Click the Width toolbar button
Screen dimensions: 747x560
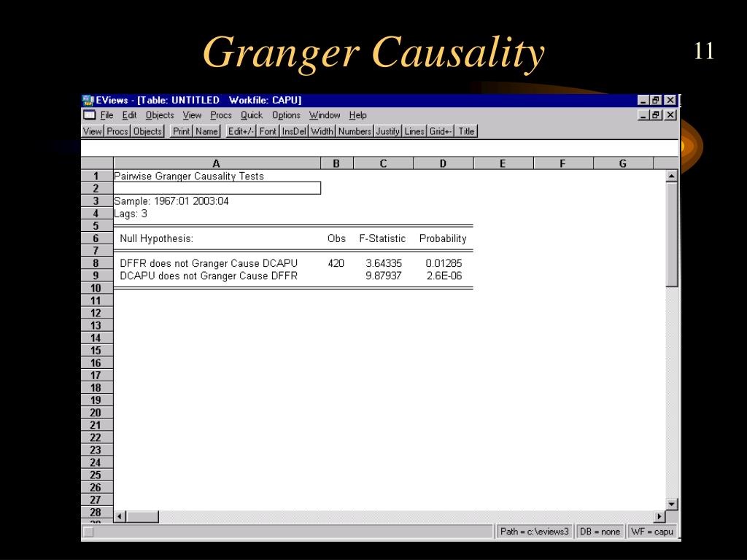coord(322,131)
